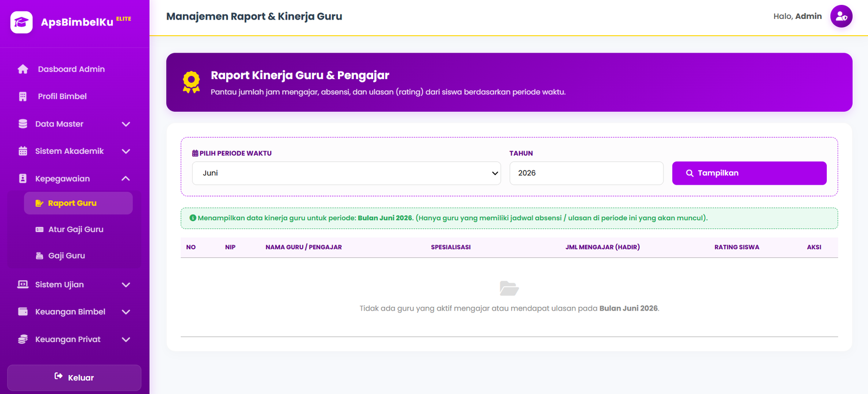The width and height of the screenshot is (868, 394).
Task: Click the building icon beside Profil Bimbel
Action: point(23,96)
